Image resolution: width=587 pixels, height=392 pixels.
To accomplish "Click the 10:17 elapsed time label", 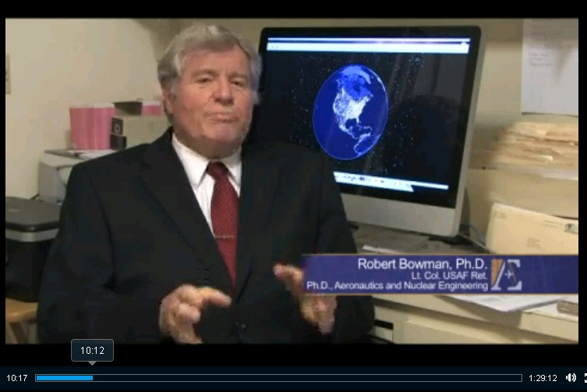I will [17, 378].
